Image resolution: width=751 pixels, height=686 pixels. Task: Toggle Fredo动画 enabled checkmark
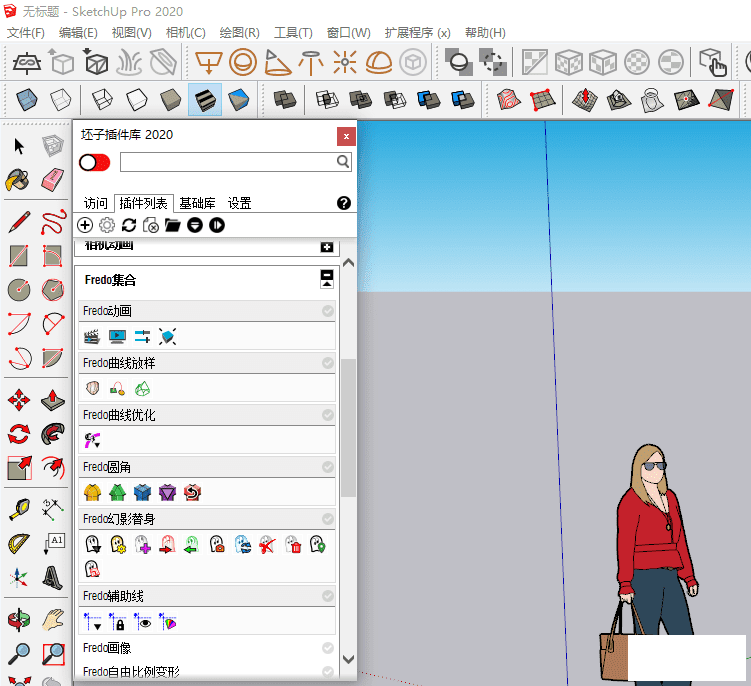click(328, 311)
